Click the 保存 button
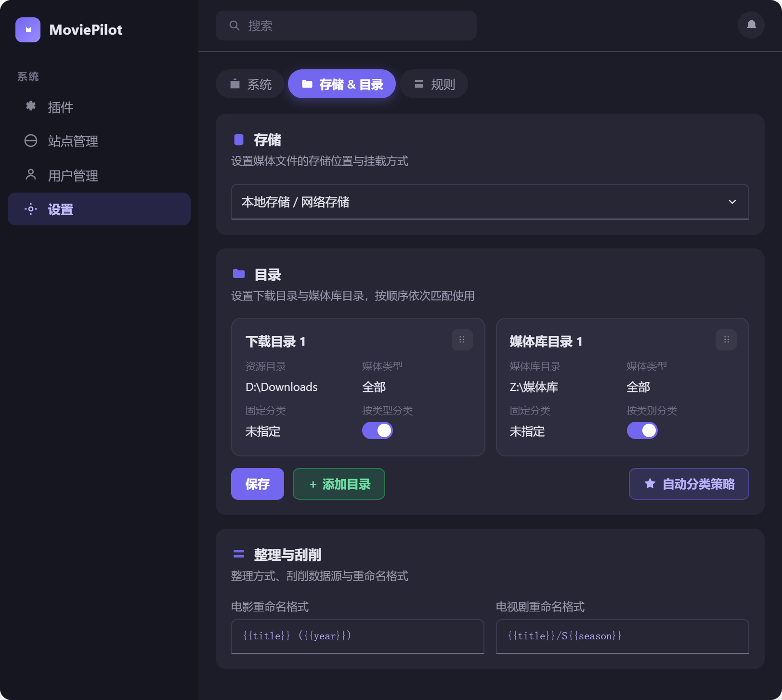 click(x=258, y=484)
